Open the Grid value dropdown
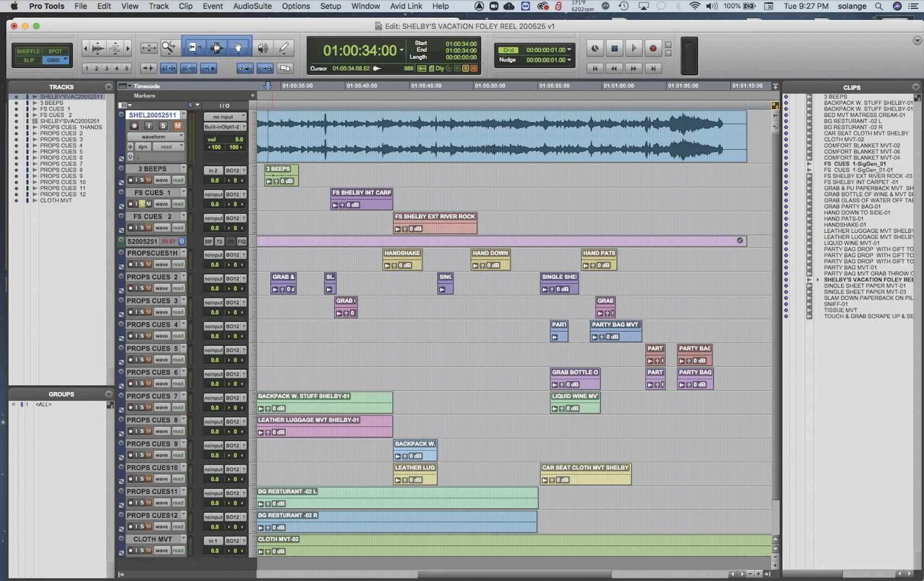Viewport: 924px width, 581px height. click(x=569, y=50)
